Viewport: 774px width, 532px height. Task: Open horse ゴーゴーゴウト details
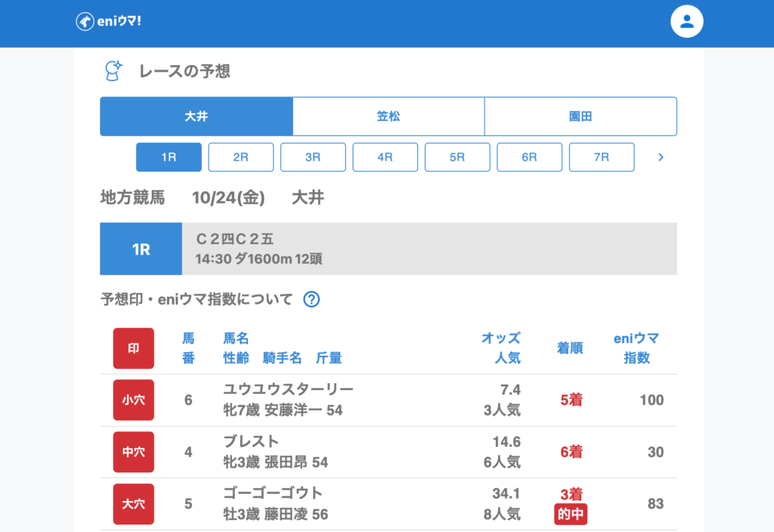coord(273,493)
